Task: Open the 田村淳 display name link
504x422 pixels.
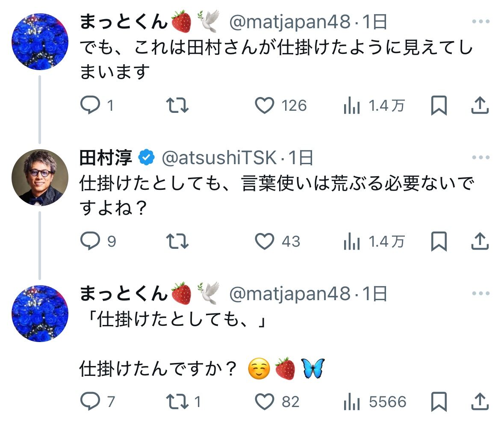Action: tap(106, 158)
